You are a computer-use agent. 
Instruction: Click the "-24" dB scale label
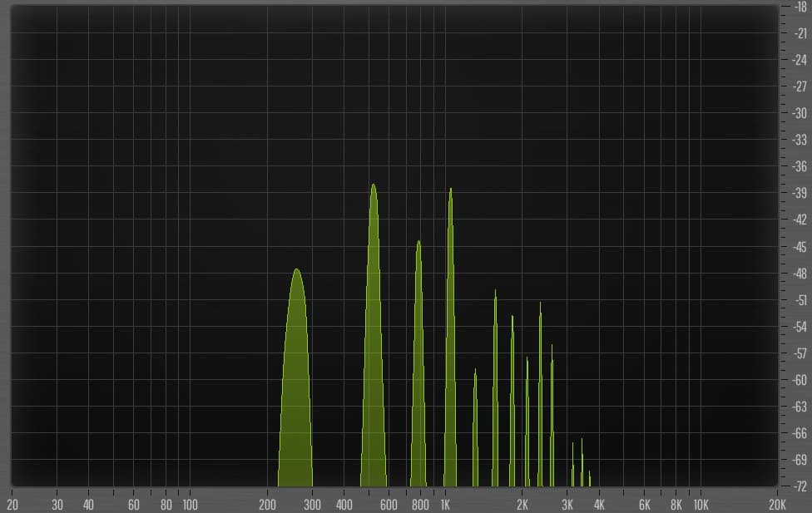[x=800, y=60]
